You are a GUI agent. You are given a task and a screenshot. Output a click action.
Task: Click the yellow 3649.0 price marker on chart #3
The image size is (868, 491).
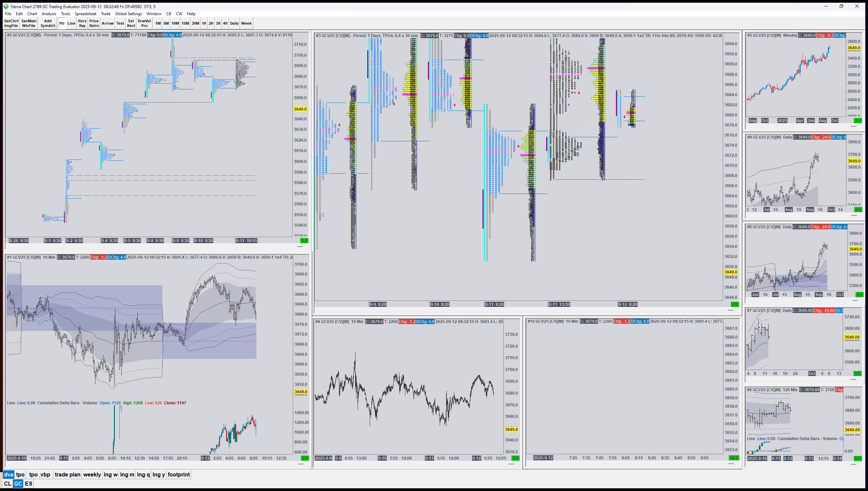tap(731, 272)
